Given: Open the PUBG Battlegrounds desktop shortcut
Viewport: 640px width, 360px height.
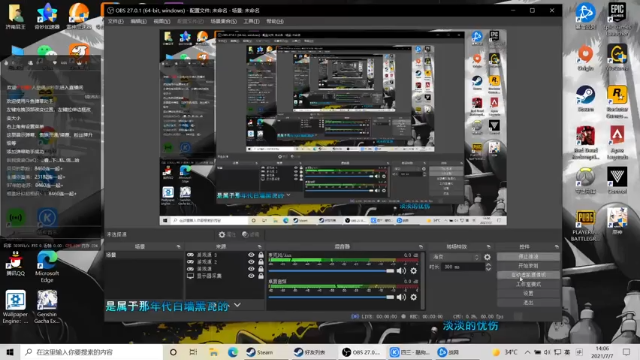Looking at the screenshot, I should (x=585, y=225).
